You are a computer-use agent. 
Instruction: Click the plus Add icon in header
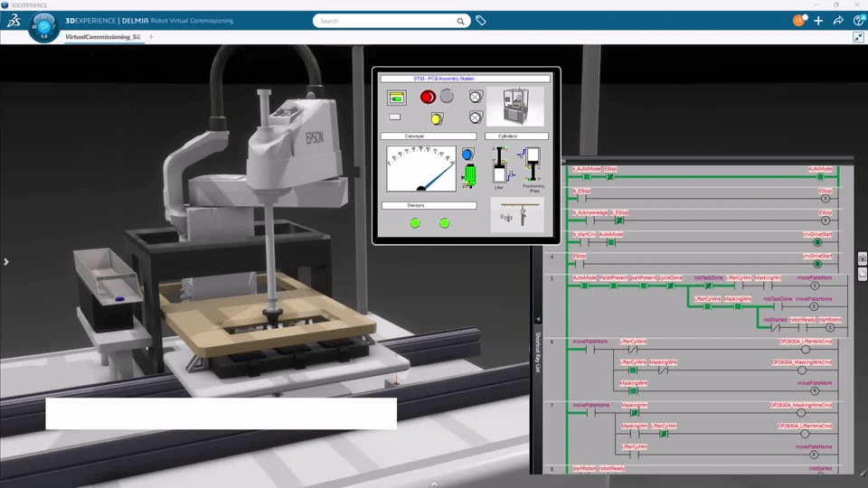[818, 21]
